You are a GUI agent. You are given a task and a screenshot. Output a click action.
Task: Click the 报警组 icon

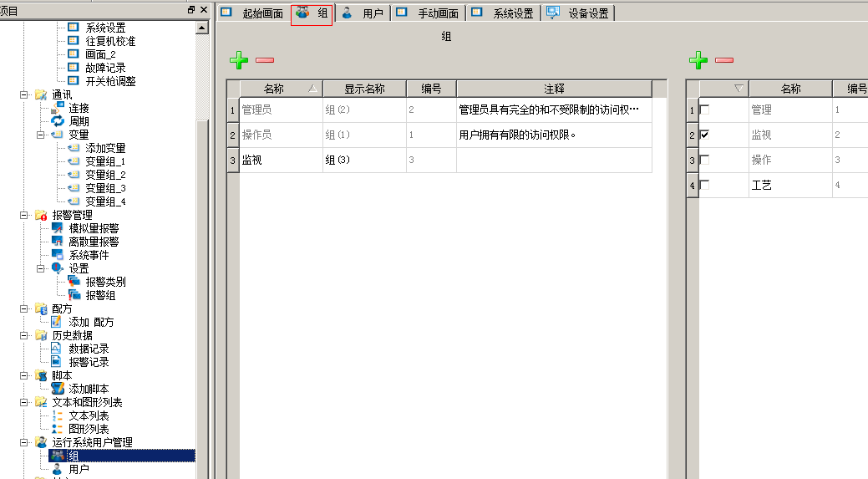pos(74,294)
